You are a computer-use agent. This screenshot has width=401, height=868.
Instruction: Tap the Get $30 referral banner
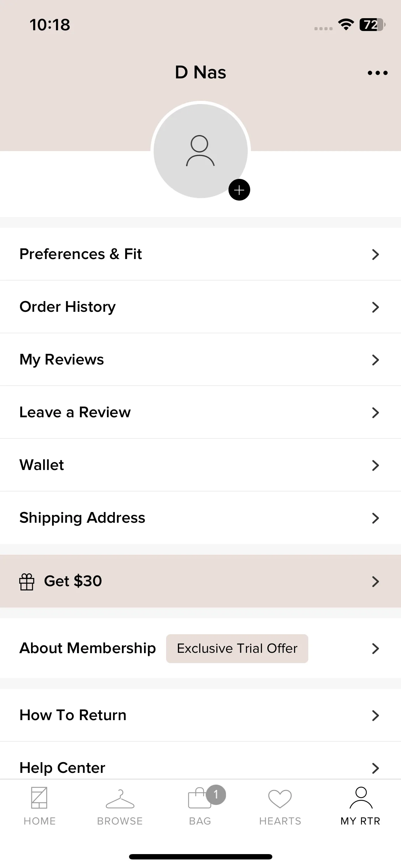[x=200, y=581]
